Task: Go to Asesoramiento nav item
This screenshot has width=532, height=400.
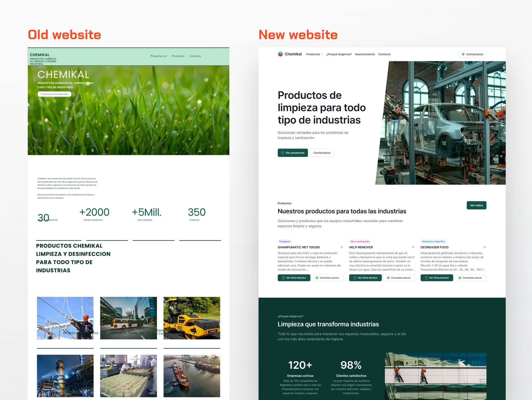Action: pos(365,54)
